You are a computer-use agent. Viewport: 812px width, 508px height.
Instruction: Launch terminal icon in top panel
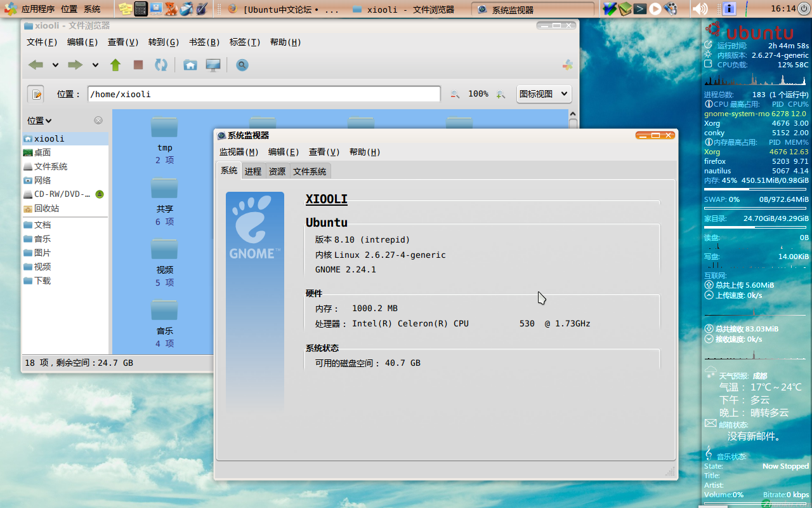coord(641,9)
